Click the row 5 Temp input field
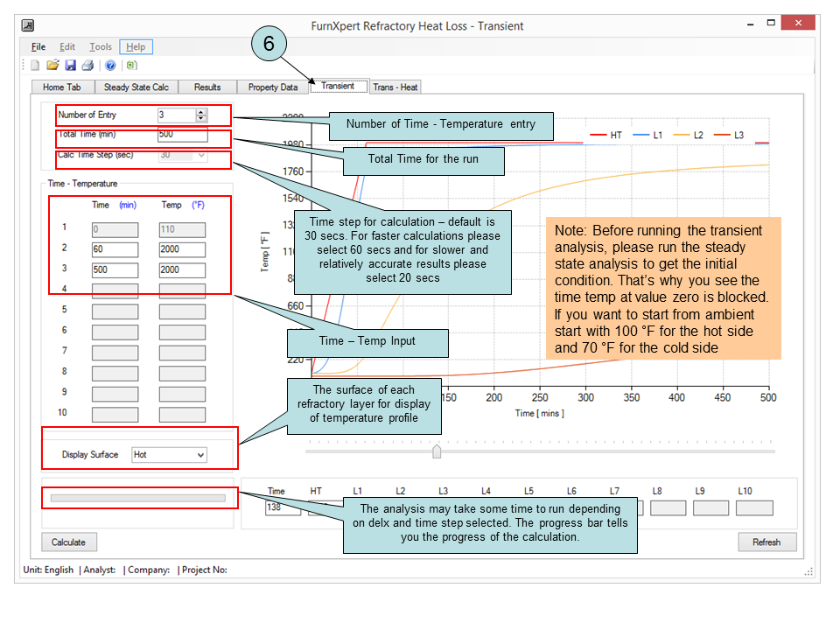 pos(182,311)
